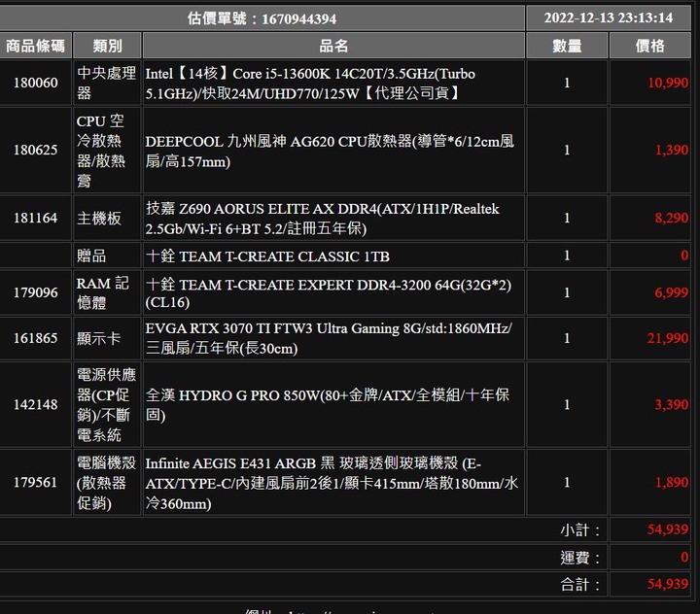Select the 主機板 category cell
Image resolution: width=700 pixels, height=614 pixels.
tap(107, 218)
